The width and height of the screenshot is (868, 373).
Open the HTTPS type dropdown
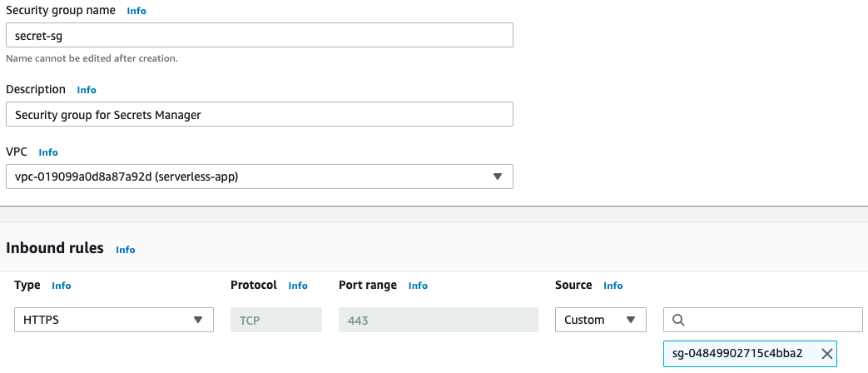tap(114, 320)
